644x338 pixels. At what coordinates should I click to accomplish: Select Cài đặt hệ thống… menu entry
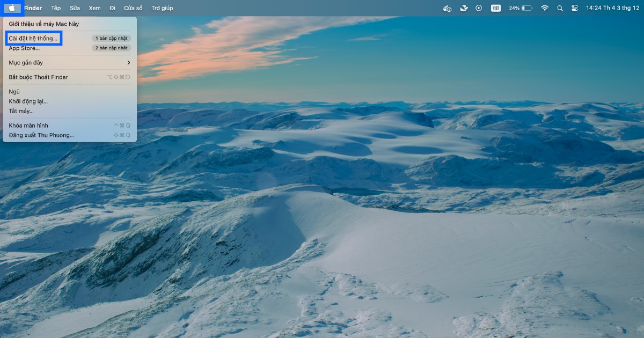(x=33, y=39)
